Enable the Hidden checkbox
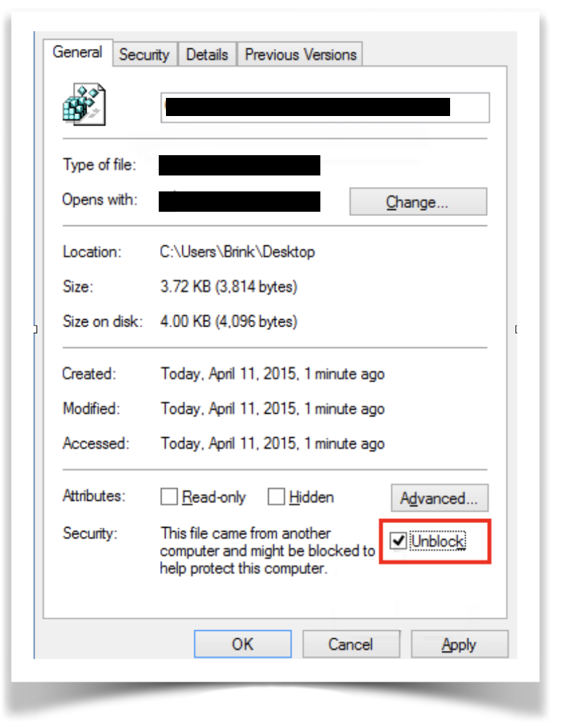Viewport: 561px width, 728px height. coord(276,496)
